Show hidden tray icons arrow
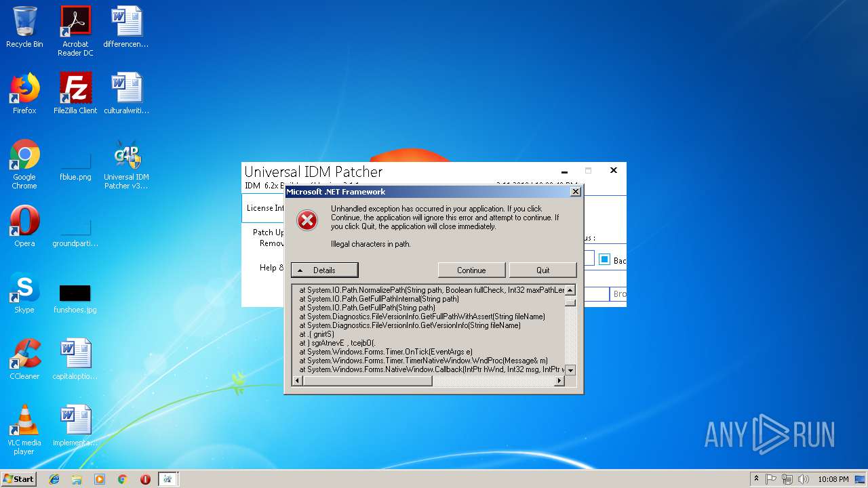 [x=756, y=479]
